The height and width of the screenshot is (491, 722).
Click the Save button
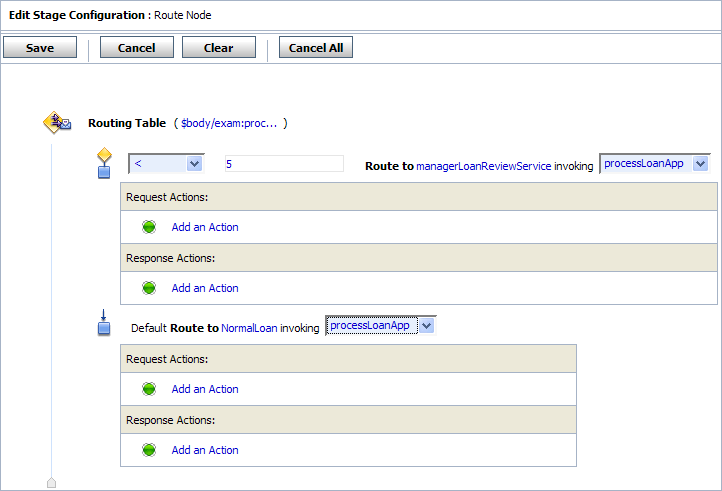tap(40, 47)
